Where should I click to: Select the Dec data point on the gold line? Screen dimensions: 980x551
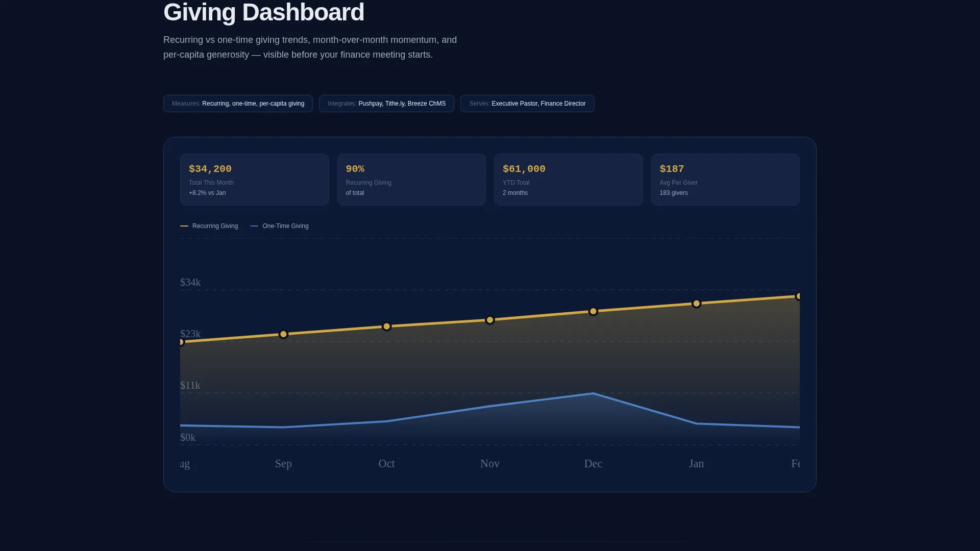point(593,311)
